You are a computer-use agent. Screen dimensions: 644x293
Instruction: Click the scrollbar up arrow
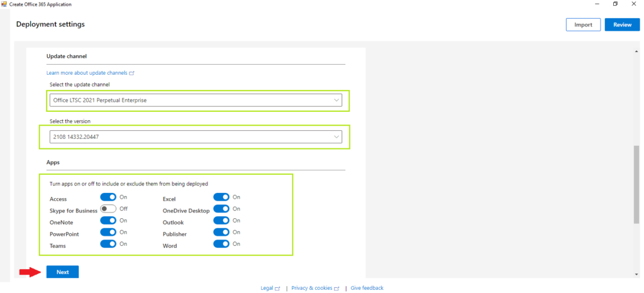[x=636, y=52]
